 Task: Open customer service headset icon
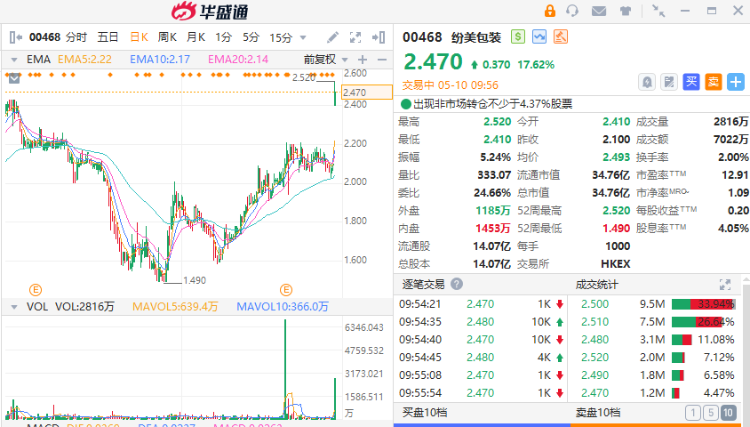[x=572, y=11]
